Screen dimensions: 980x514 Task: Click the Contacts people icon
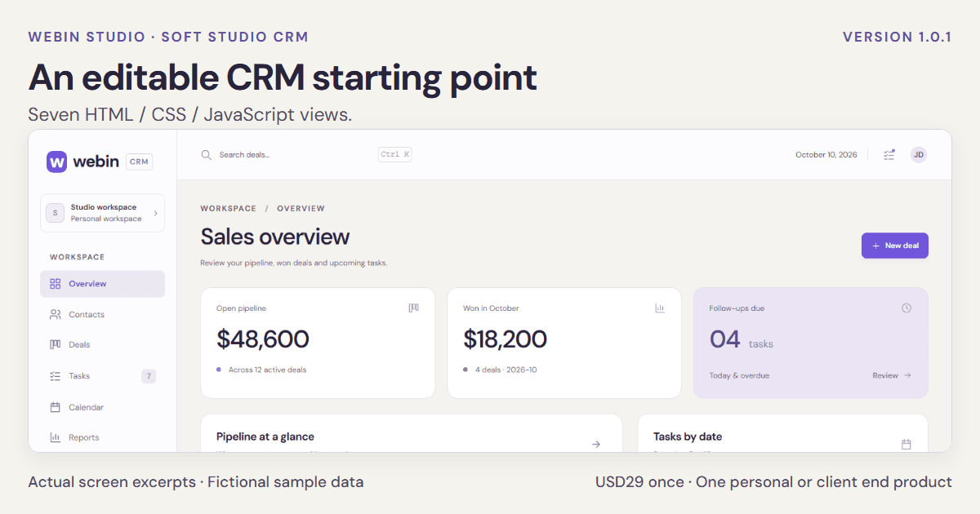[56, 314]
